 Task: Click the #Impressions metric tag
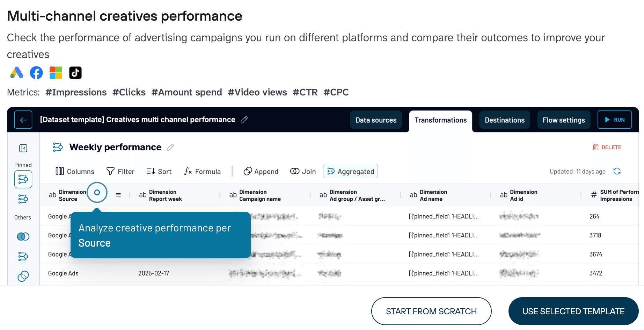tap(76, 92)
